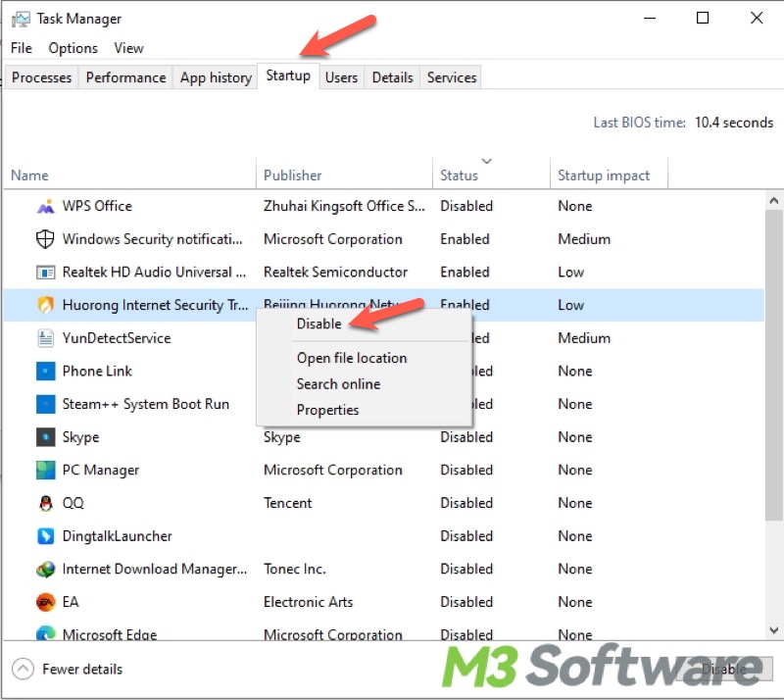Switch to the Processes tab
This screenshot has width=784, height=700.
coord(41,77)
